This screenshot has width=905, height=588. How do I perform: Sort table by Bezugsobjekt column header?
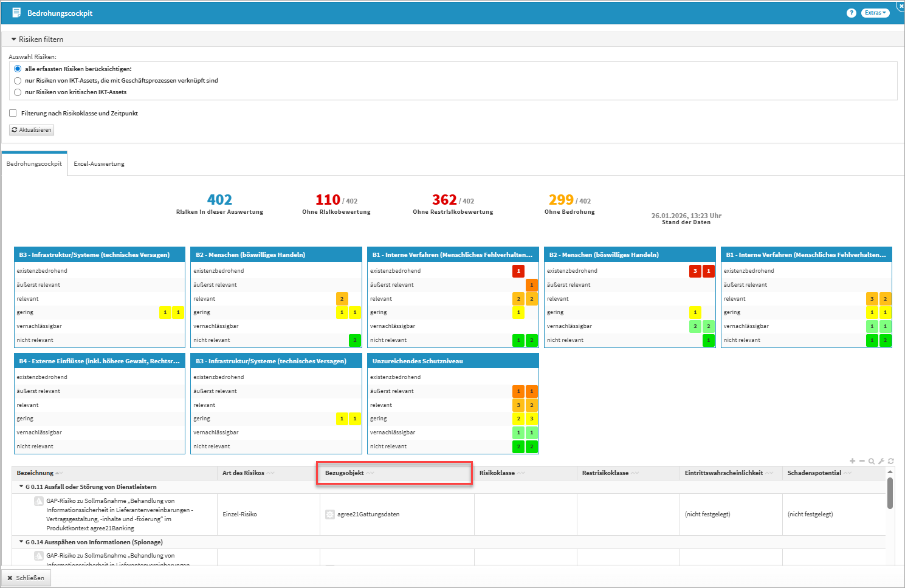[345, 473]
